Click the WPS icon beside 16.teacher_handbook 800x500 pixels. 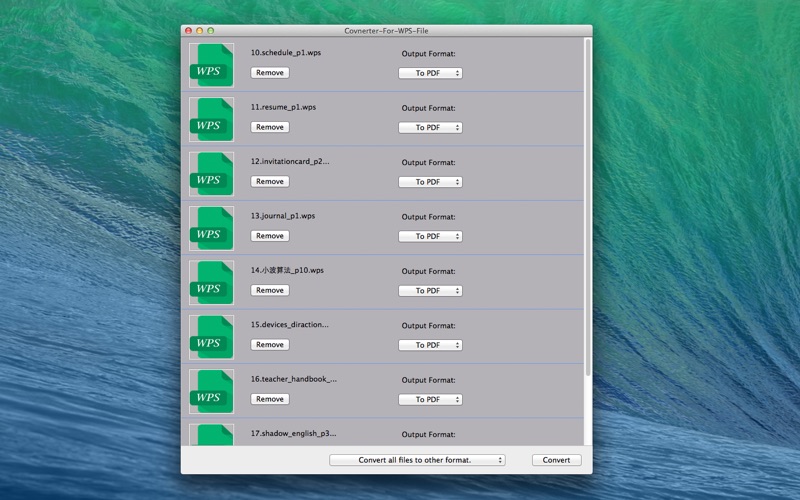coord(212,391)
